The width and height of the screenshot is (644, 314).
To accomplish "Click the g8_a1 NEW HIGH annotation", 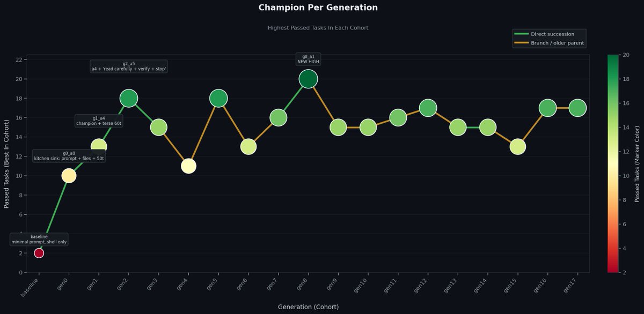I will 309,59.
